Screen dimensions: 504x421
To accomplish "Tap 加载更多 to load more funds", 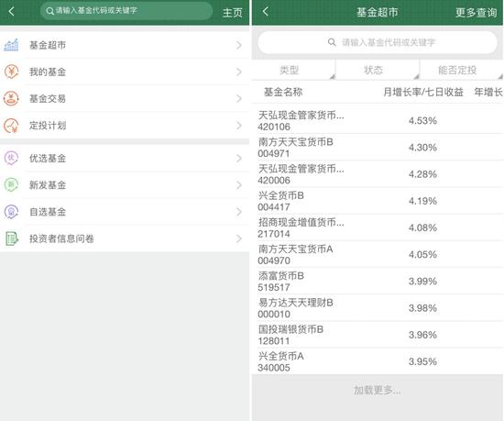I will coord(378,390).
